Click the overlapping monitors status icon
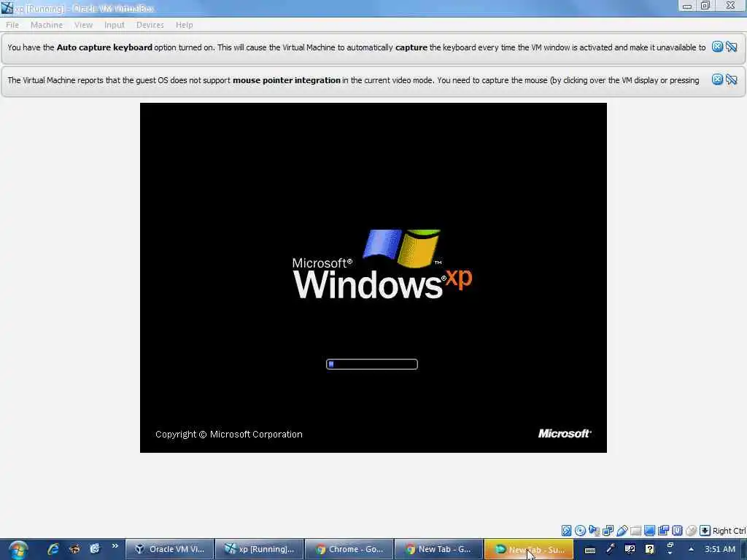 pos(608,531)
